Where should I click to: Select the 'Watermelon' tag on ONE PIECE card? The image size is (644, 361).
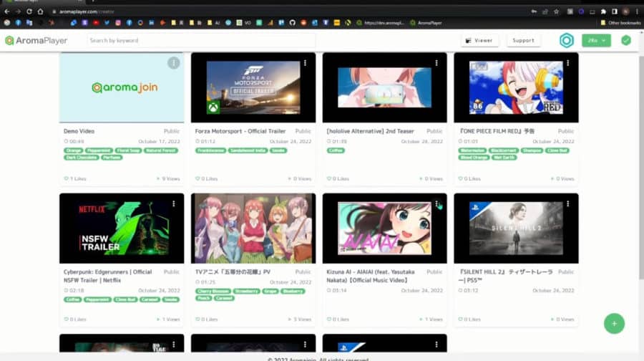[x=472, y=150]
